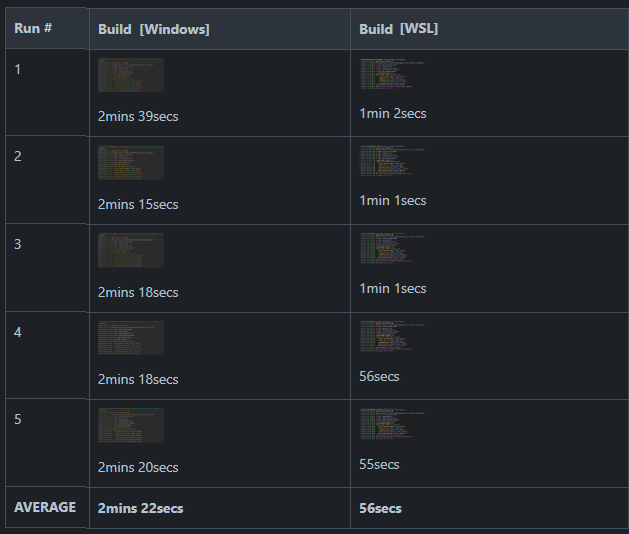Image resolution: width=629 pixels, height=534 pixels.
Task: Click the "2mins 22secs" Windows average value
Action: [140, 508]
